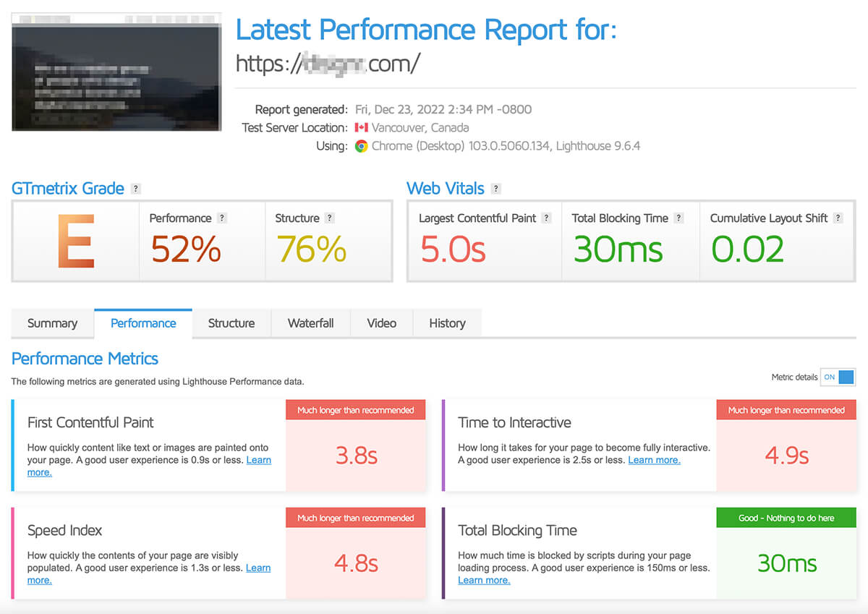Follow Learn more link for Time to Interactive

[654, 460]
